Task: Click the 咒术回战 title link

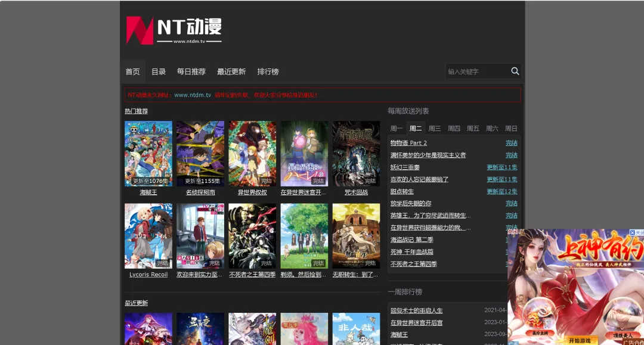Action: (356, 192)
